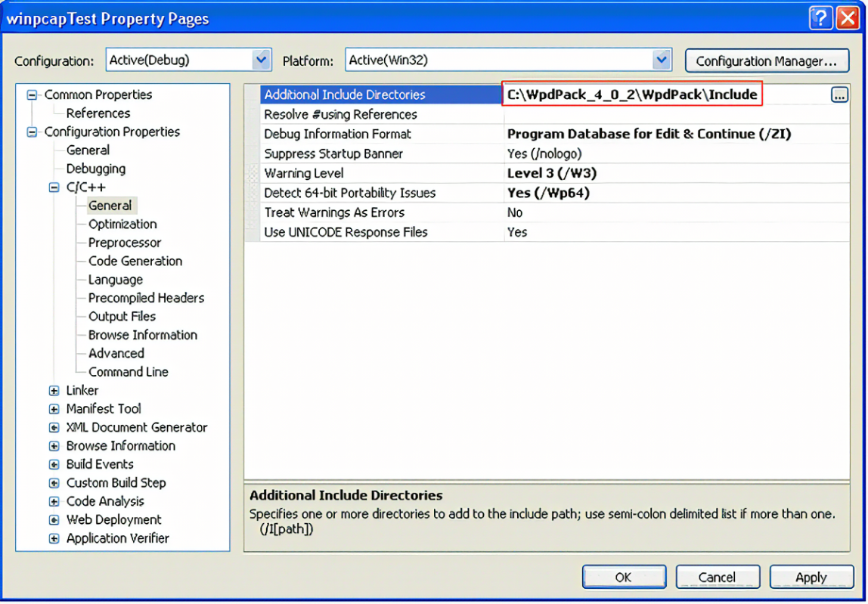Click the No value for Treat Warnings

pos(515,212)
